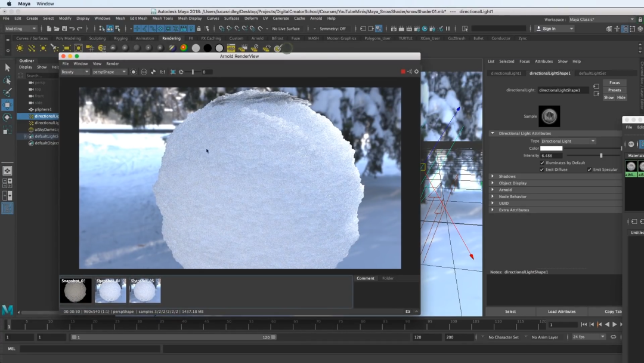The height and width of the screenshot is (363, 644).
Task: Switch to the Poly Modeling shelf tab
Action: (68, 38)
